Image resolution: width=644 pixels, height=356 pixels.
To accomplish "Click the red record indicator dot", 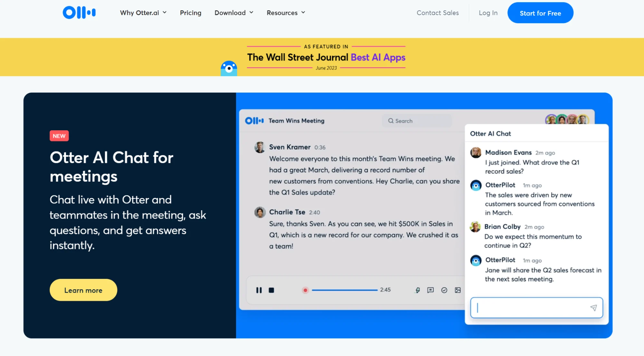I will pos(305,290).
